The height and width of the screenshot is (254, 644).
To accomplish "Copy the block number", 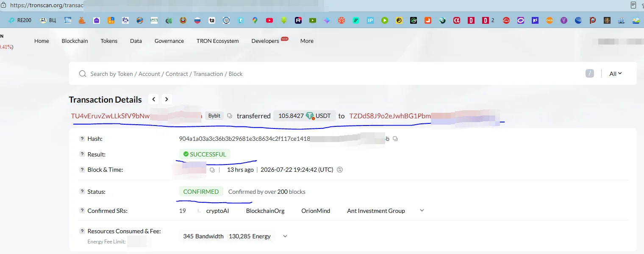I will click(212, 170).
